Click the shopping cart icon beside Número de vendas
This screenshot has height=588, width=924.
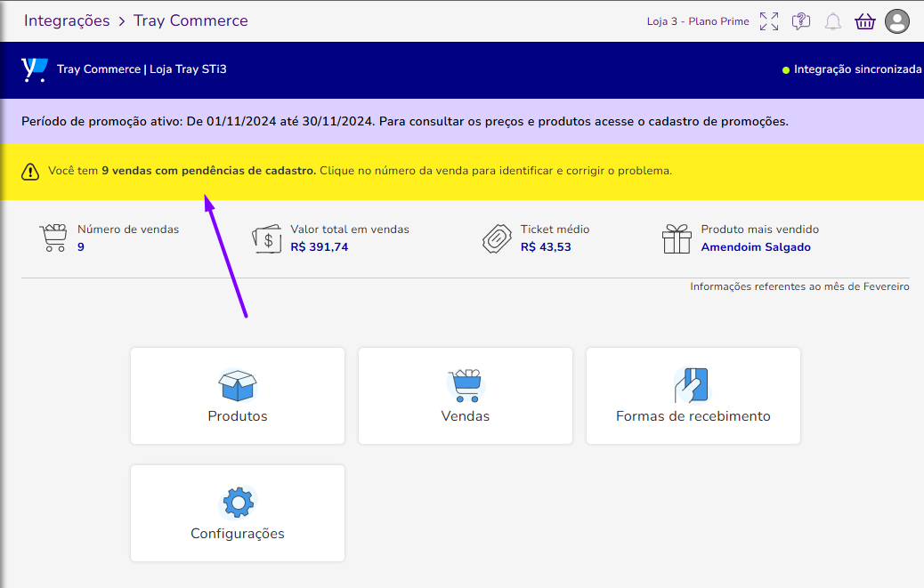click(53, 238)
